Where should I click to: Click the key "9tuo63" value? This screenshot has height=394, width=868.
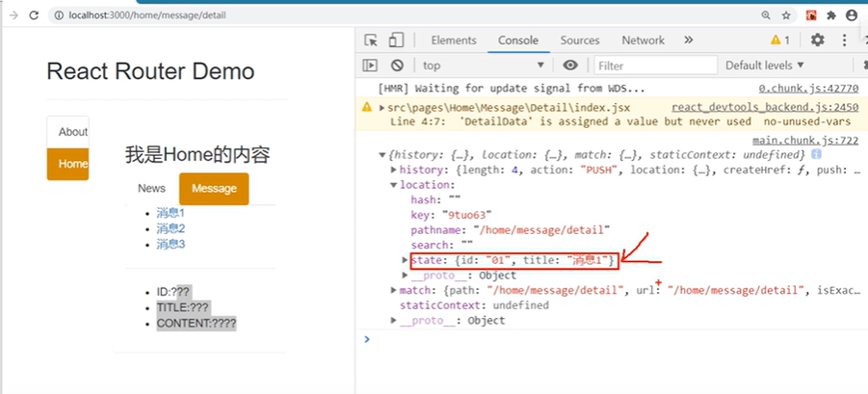coord(466,215)
